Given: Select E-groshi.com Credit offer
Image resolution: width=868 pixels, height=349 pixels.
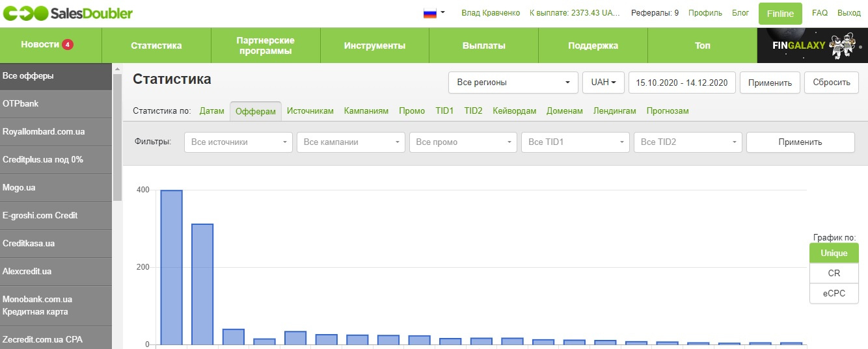Looking at the screenshot, I should click(x=56, y=216).
